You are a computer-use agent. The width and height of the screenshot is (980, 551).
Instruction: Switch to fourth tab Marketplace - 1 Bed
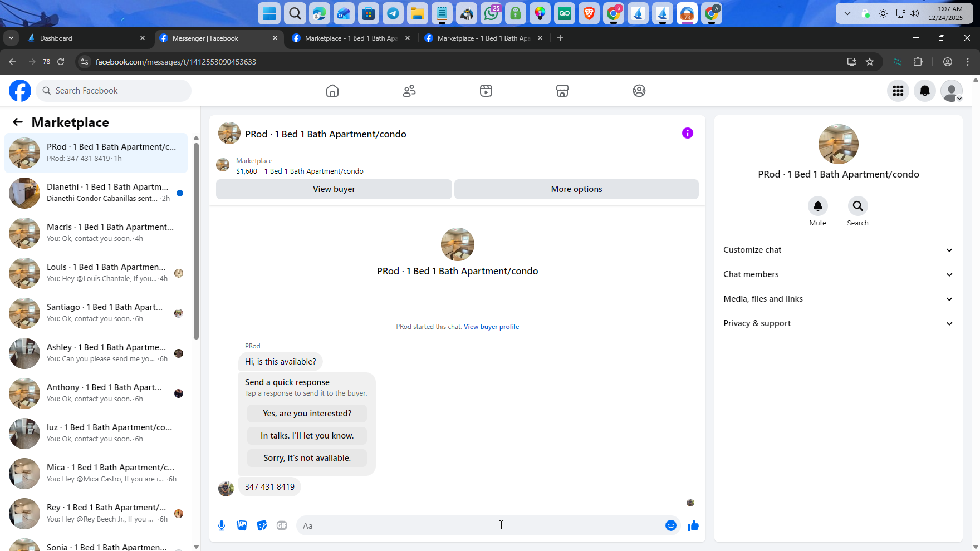[x=484, y=38]
